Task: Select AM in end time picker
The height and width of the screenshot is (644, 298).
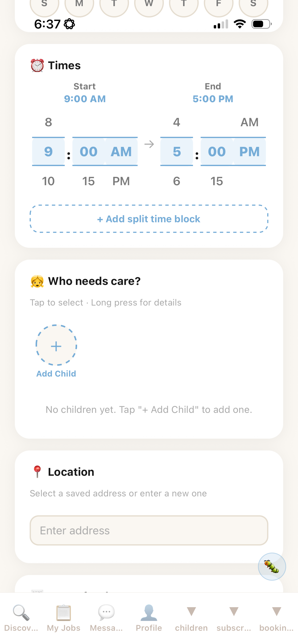Action: click(249, 122)
